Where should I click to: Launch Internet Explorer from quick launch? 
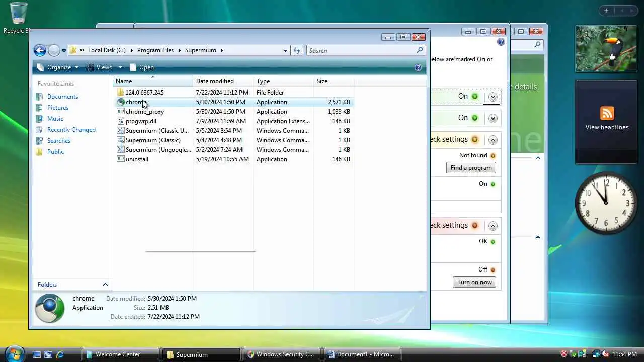click(60, 354)
